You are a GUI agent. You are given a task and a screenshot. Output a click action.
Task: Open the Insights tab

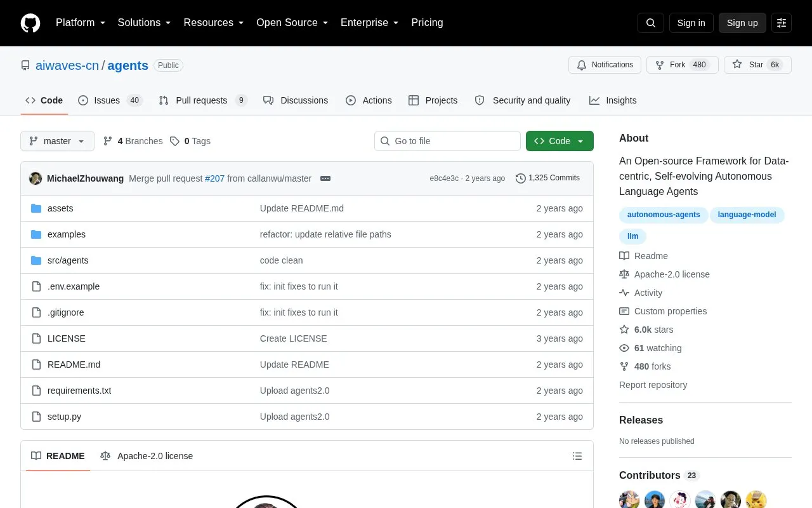[613, 100]
